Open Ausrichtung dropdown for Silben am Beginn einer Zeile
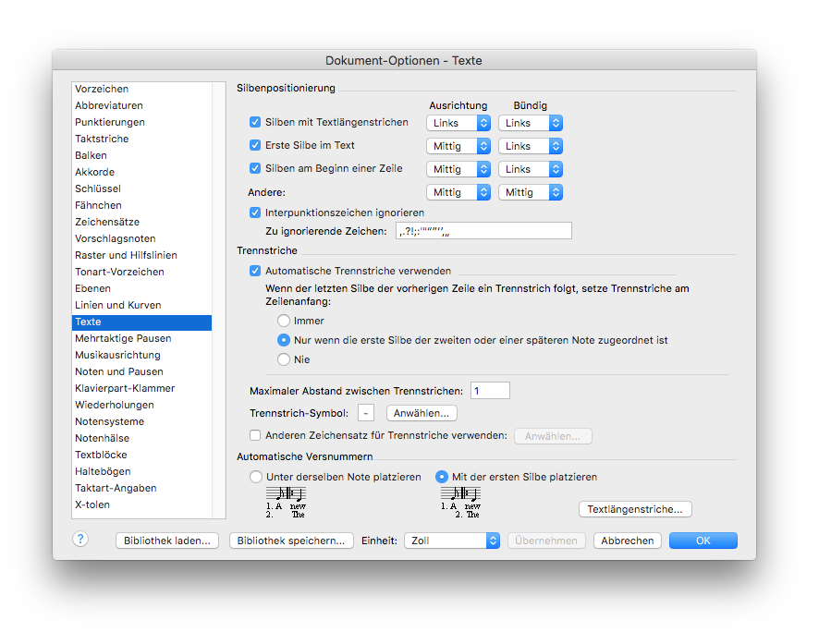 [x=458, y=169]
